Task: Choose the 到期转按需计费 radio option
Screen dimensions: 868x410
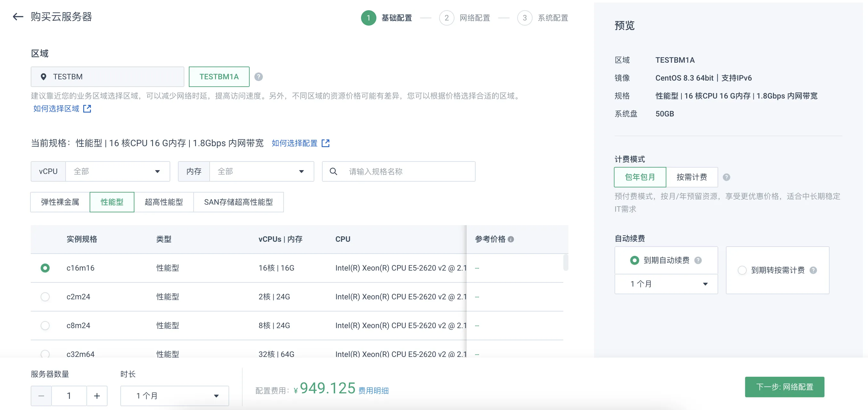Action: click(x=742, y=270)
